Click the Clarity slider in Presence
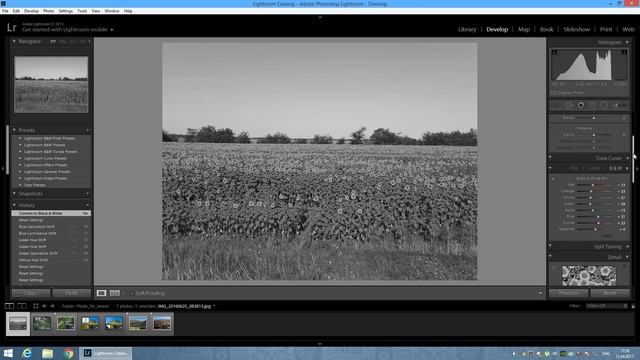Image resolution: width=640 pixels, height=360 pixels. click(x=594, y=135)
